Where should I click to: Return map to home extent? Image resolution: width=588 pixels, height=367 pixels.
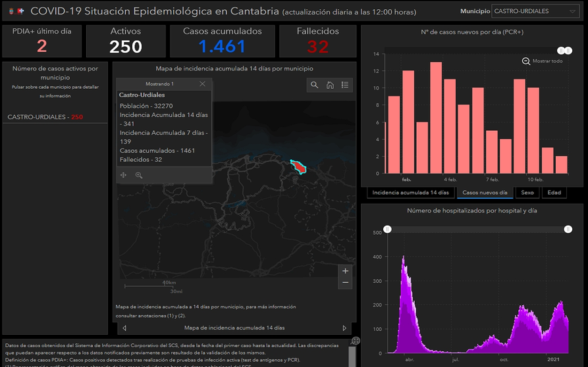coord(330,85)
